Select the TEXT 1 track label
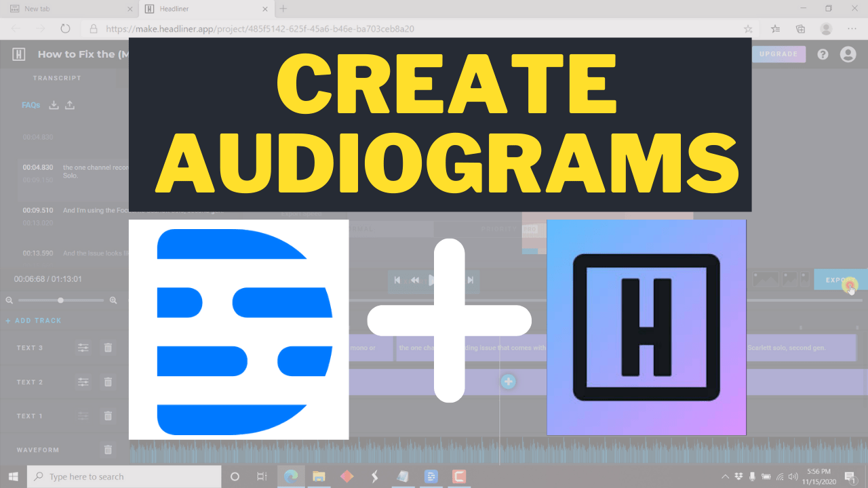Viewport: 868px width, 488px height. click(x=30, y=416)
